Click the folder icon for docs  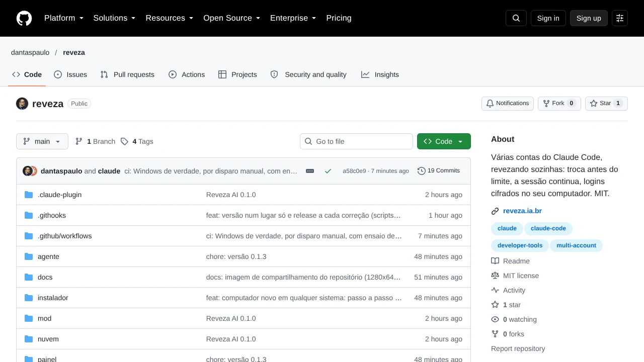point(29,277)
